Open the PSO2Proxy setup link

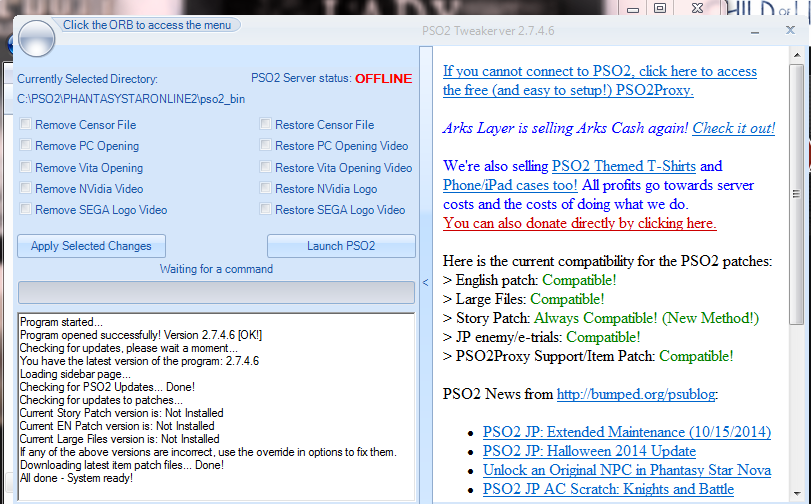(599, 80)
